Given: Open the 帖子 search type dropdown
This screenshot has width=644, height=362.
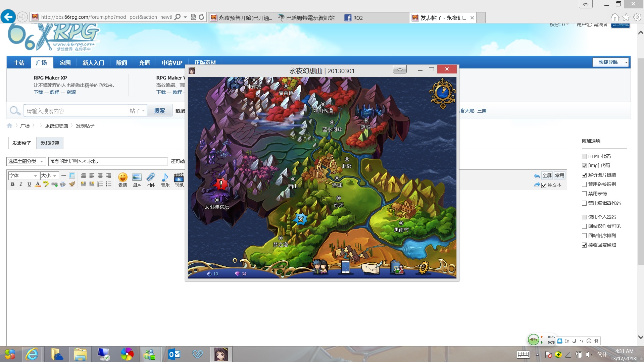Looking at the screenshot, I should (x=137, y=111).
